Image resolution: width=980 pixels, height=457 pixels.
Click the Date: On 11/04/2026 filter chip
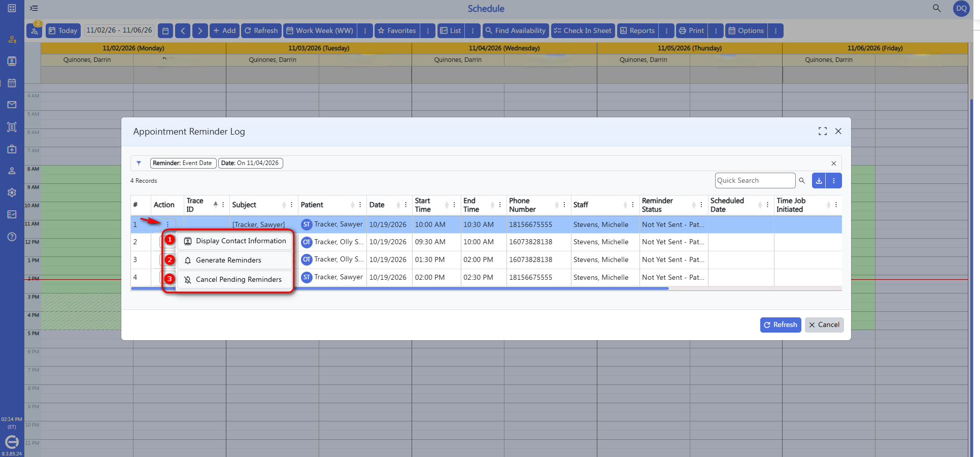(x=250, y=163)
